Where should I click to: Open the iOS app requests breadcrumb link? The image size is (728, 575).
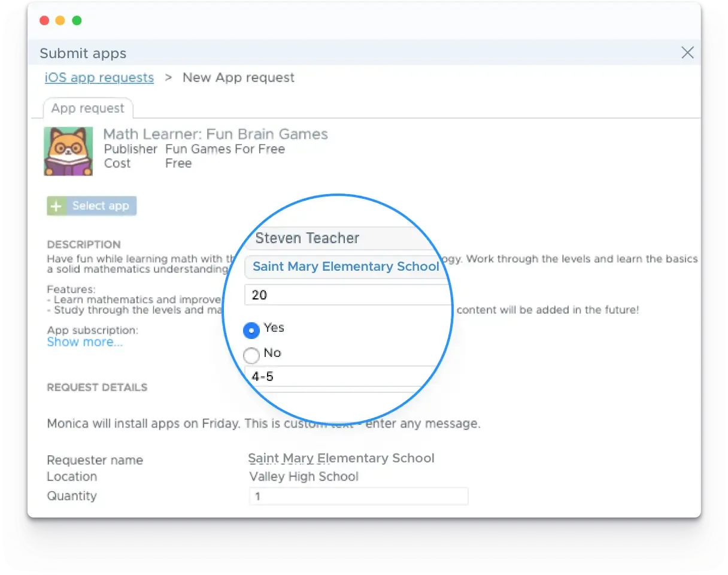point(99,78)
